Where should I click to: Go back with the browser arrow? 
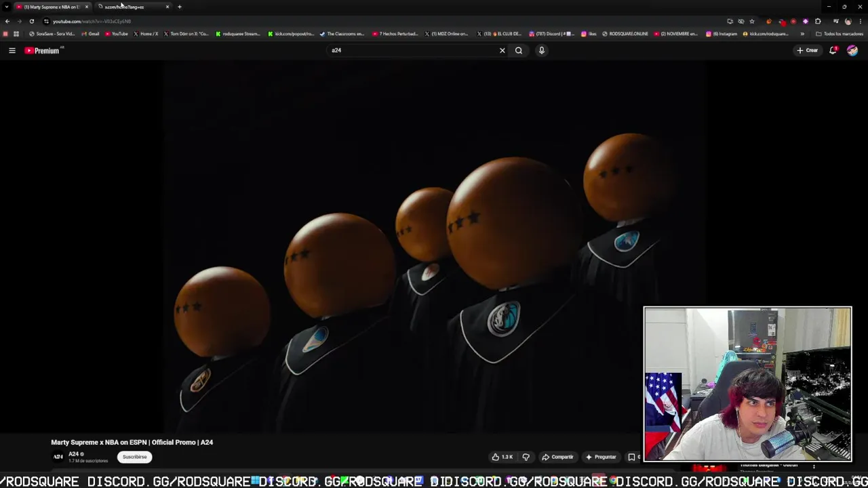point(7,21)
